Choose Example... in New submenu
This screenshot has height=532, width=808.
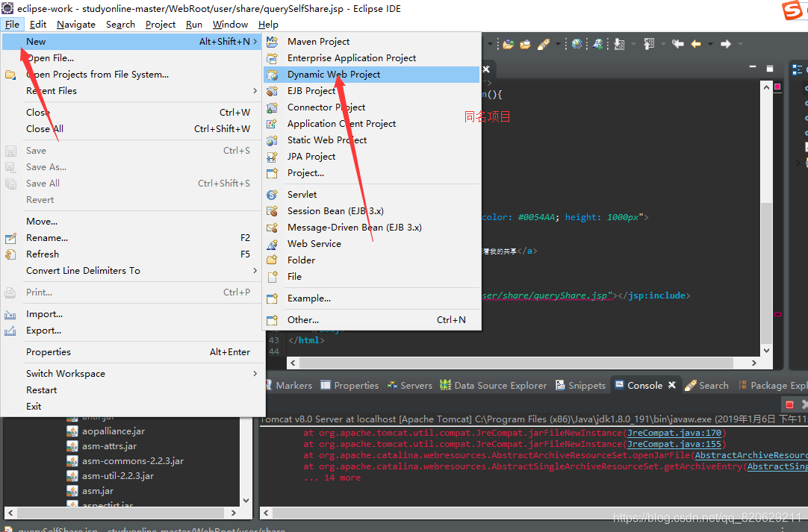click(372, 298)
